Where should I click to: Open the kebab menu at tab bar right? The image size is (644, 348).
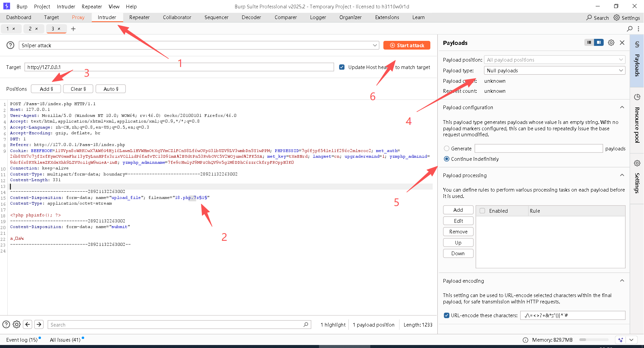(x=638, y=29)
